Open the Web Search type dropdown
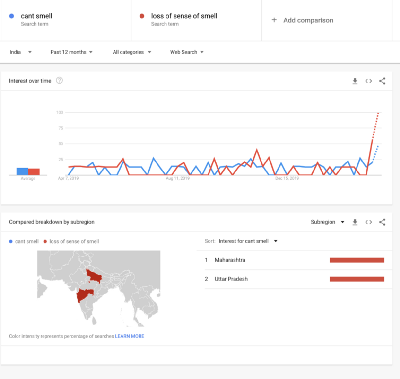This screenshot has height=379, width=400. point(187,52)
